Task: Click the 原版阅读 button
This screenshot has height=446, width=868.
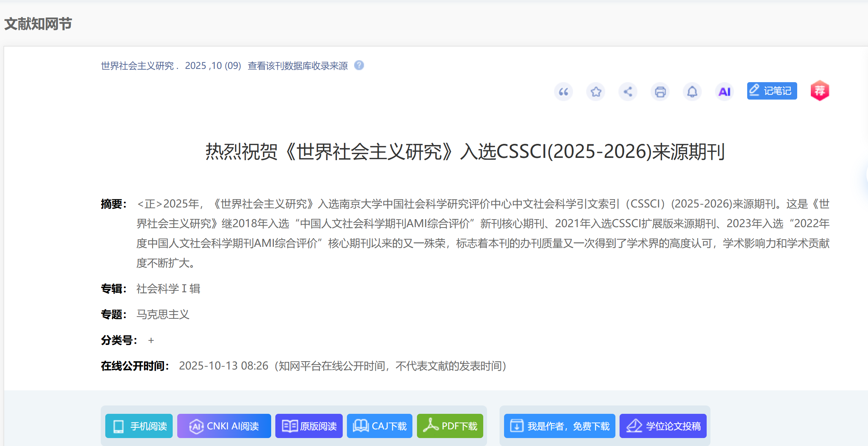Action: [x=309, y=426]
